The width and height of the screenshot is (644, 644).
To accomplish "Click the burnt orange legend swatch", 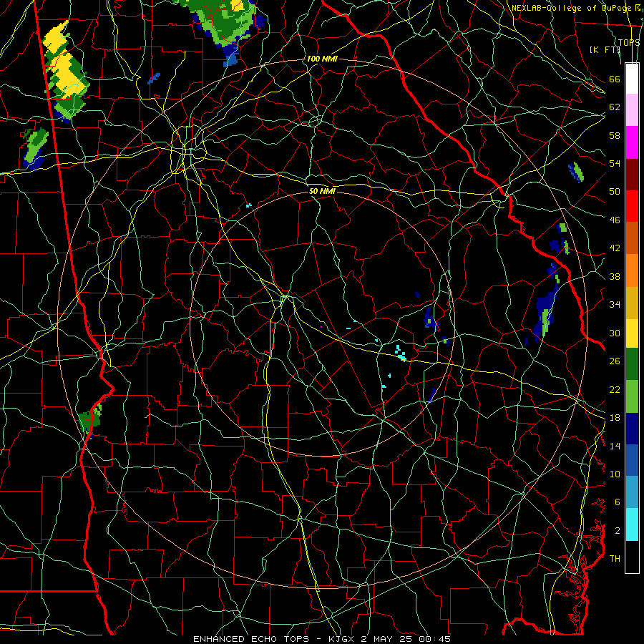I will [x=632, y=238].
